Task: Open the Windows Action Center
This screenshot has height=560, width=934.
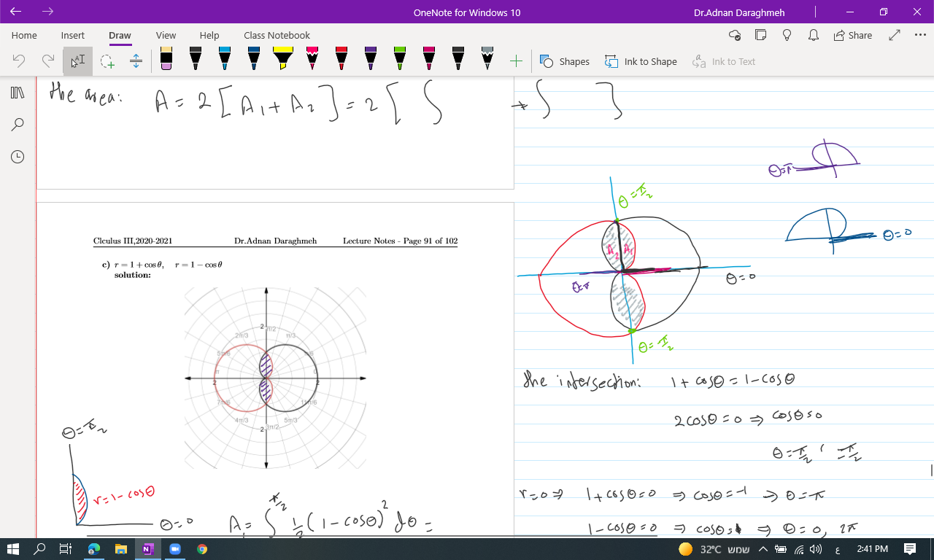Action: pos(910,549)
